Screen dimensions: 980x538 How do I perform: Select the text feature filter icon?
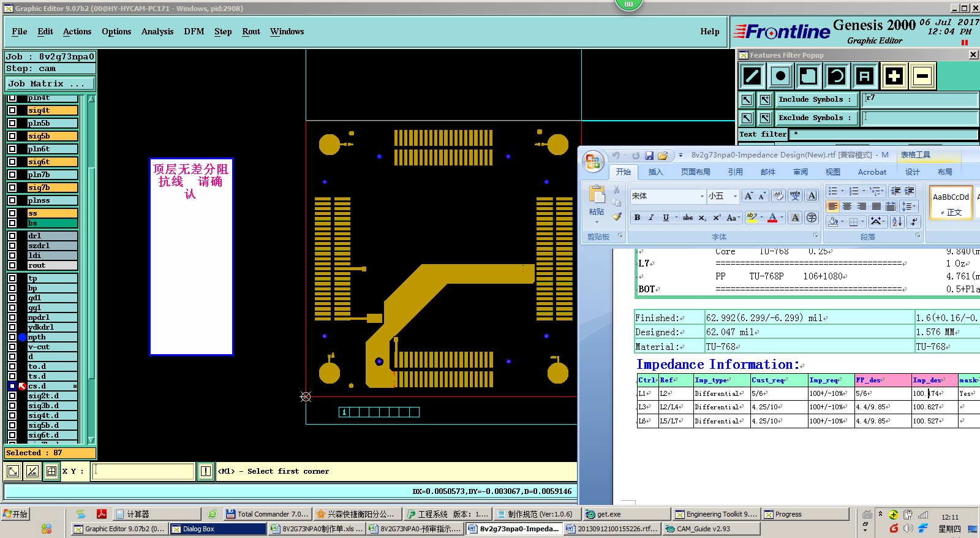864,76
